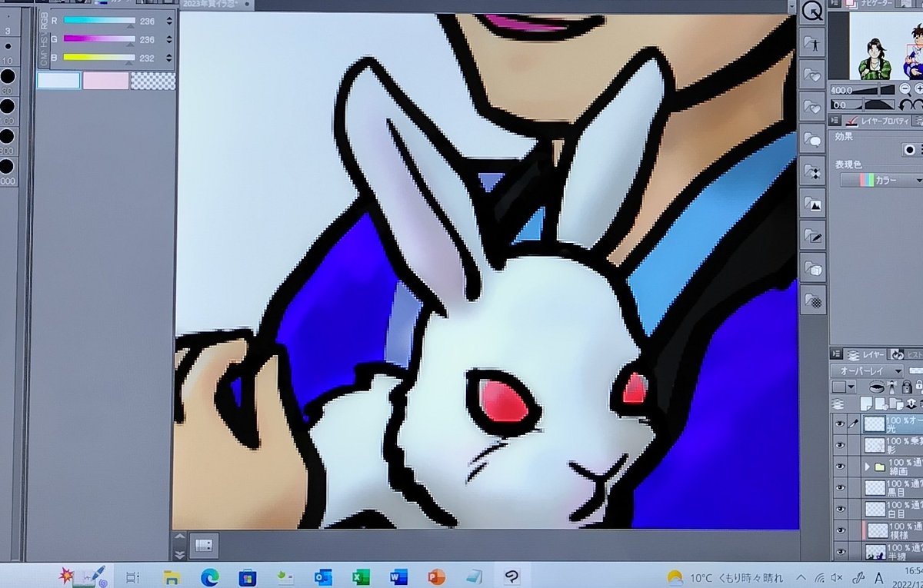Adjust the B yellow color slider

point(99,57)
